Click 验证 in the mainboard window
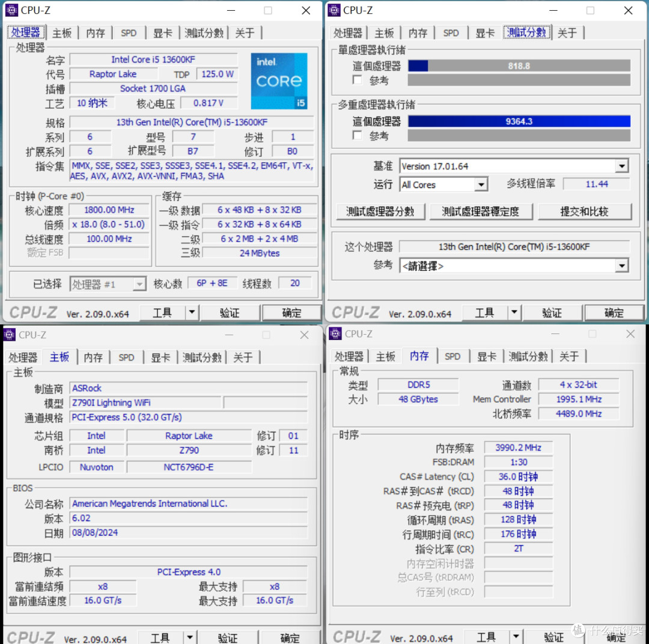 pyautogui.click(x=228, y=637)
